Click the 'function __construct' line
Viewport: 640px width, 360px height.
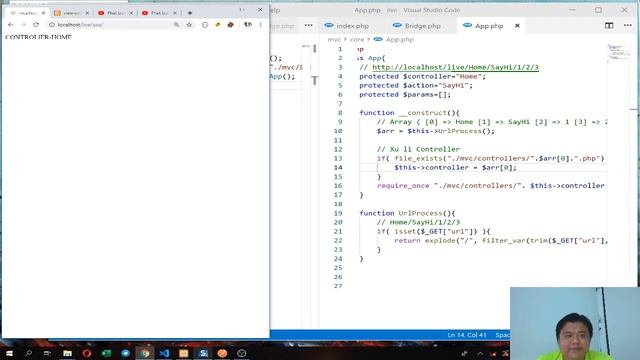409,113
